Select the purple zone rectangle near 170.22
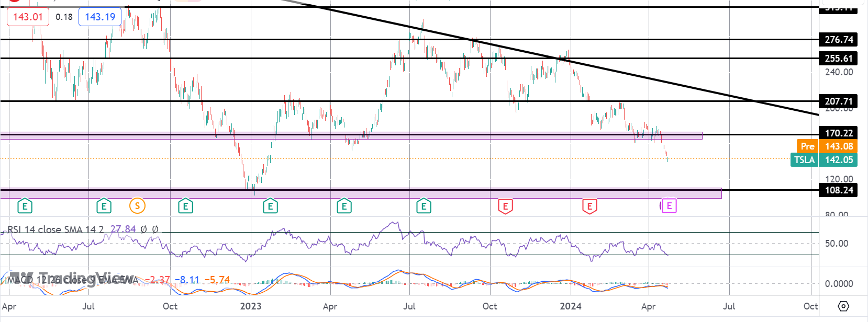 351,136
